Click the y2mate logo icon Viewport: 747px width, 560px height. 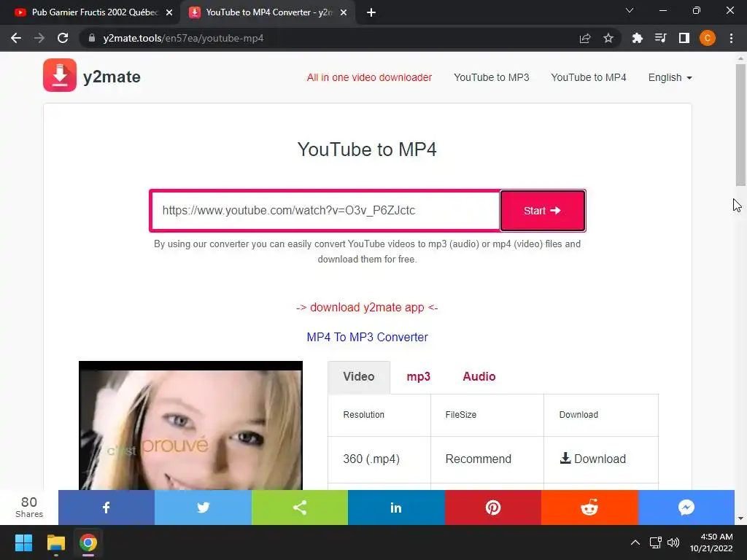pyautogui.click(x=60, y=75)
